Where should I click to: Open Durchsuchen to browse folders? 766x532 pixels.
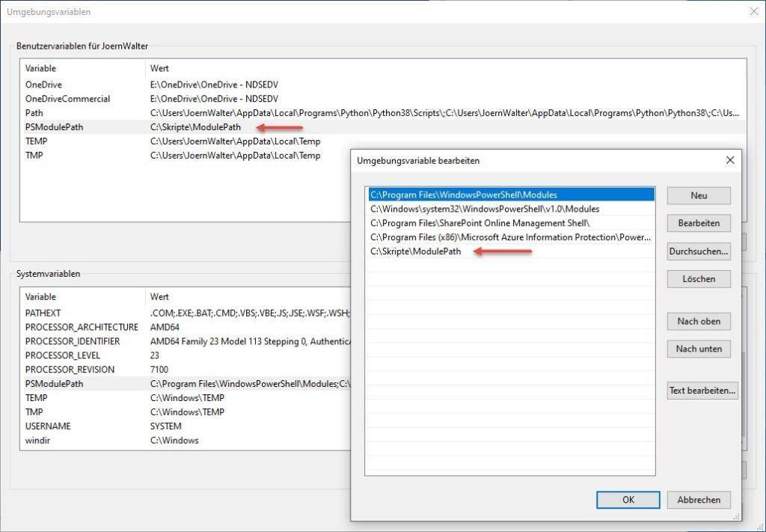[x=698, y=251]
